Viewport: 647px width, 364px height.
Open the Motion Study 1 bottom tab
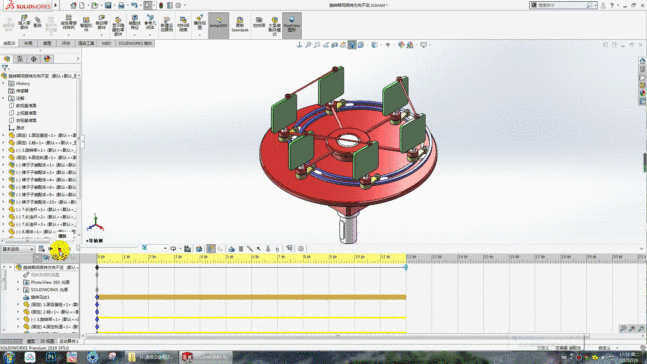coord(68,341)
